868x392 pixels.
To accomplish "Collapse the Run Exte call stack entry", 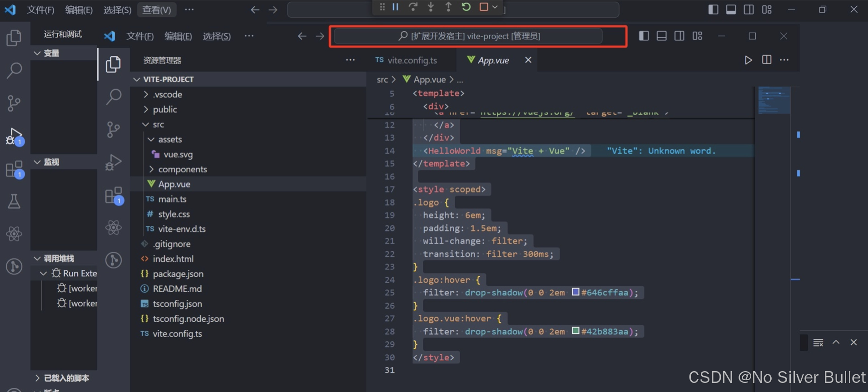I will pos(44,273).
